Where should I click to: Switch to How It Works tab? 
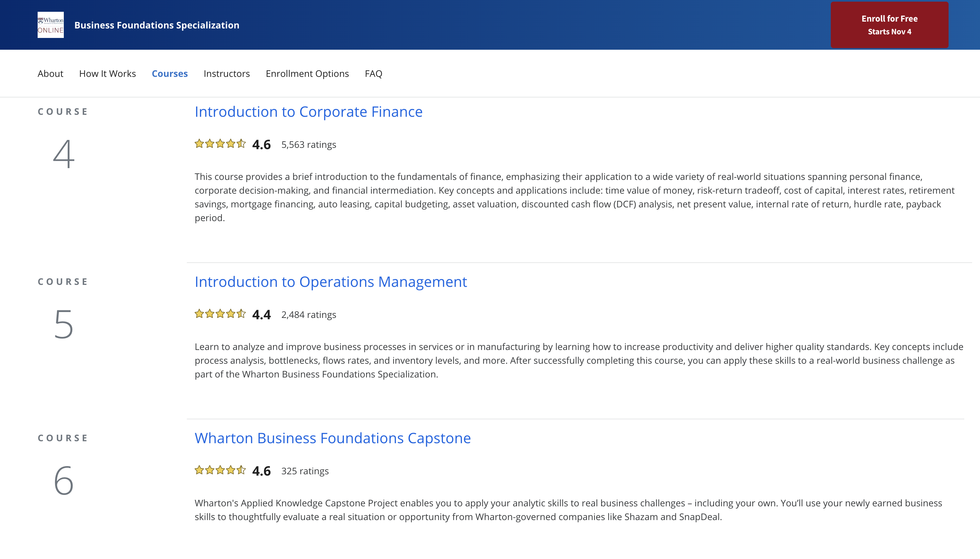107,73
